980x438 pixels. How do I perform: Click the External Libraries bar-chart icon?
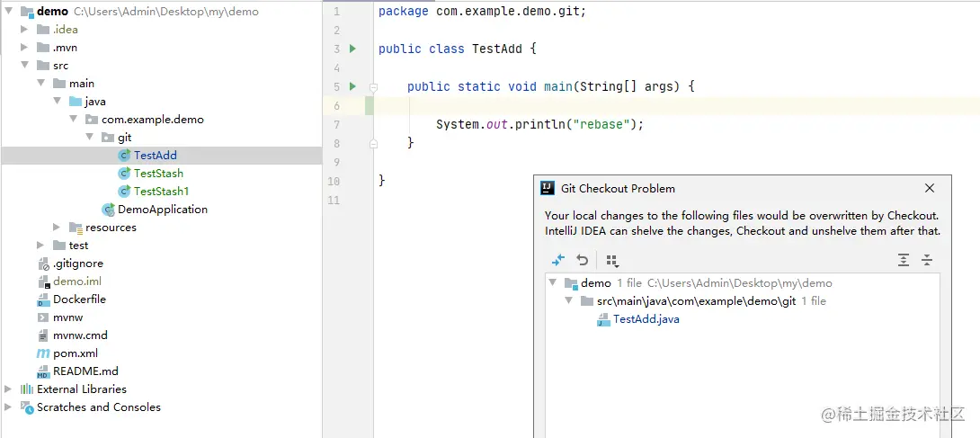[27, 389]
